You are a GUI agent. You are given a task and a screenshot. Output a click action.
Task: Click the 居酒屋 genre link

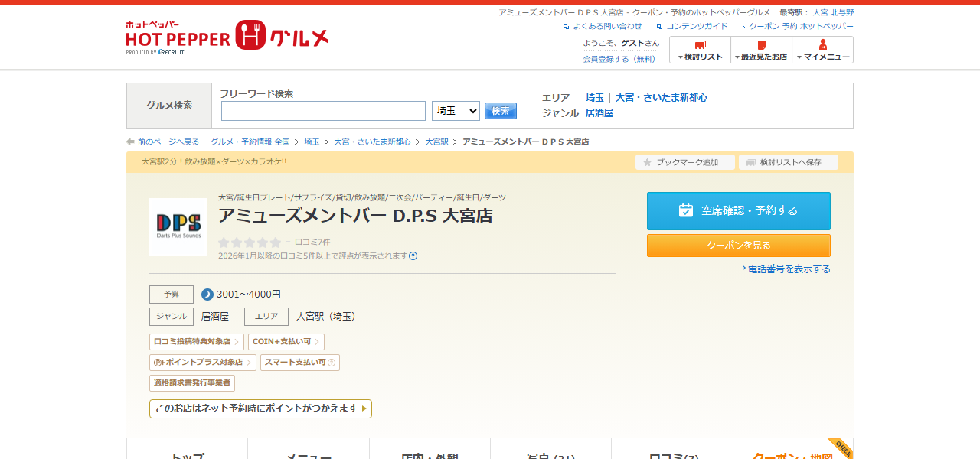click(599, 112)
